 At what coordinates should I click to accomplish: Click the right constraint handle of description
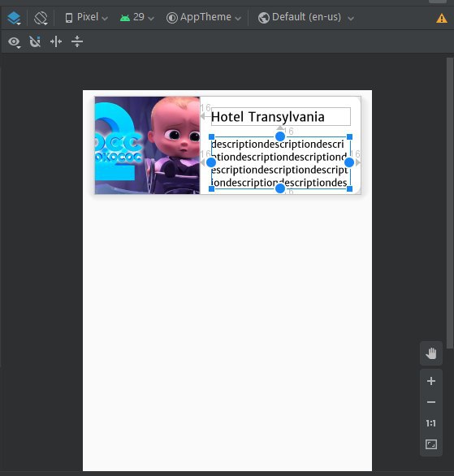pos(349,162)
